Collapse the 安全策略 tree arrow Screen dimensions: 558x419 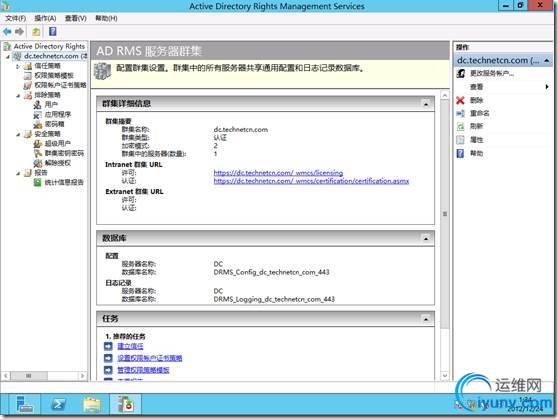18,134
